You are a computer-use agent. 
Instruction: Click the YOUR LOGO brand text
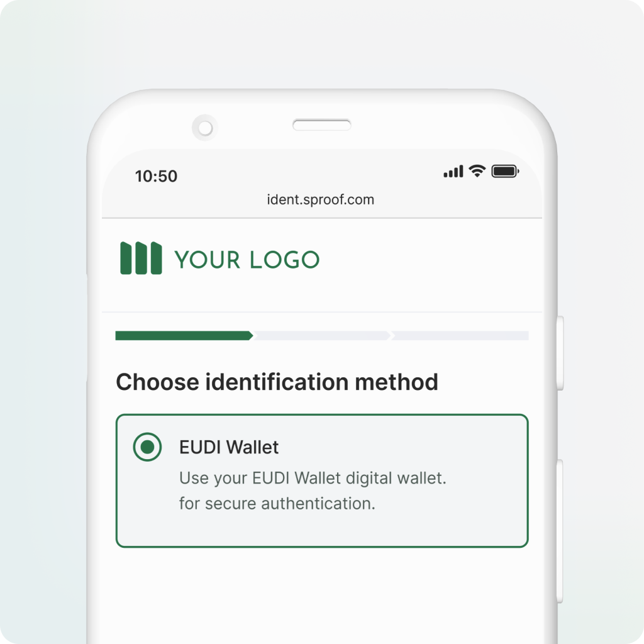coord(247,260)
